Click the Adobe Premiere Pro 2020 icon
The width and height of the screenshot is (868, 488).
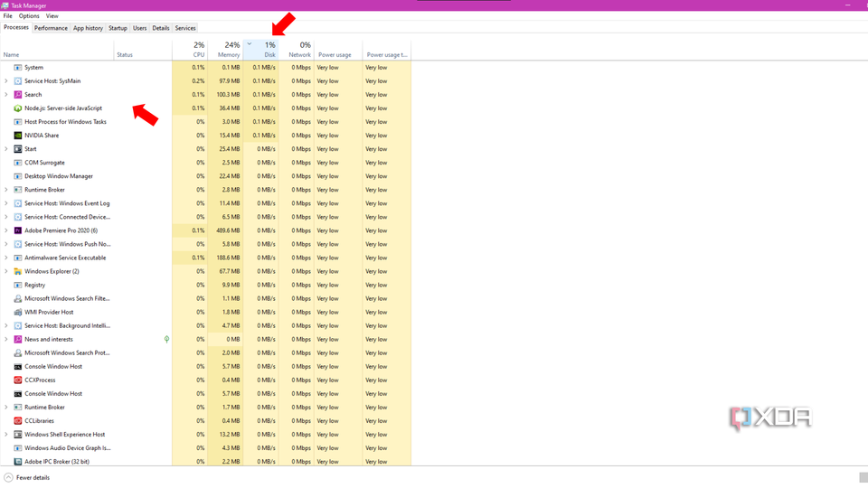pyautogui.click(x=18, y=230)
